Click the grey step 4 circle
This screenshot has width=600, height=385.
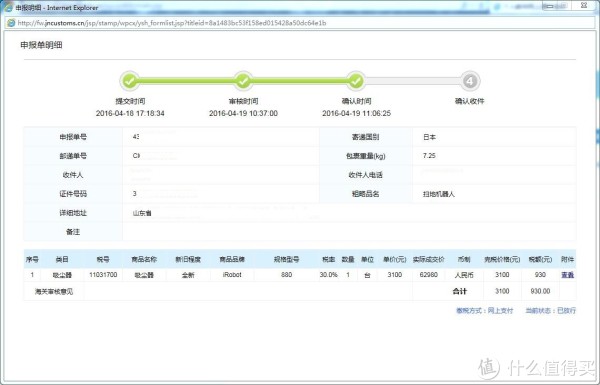[470, 81]
